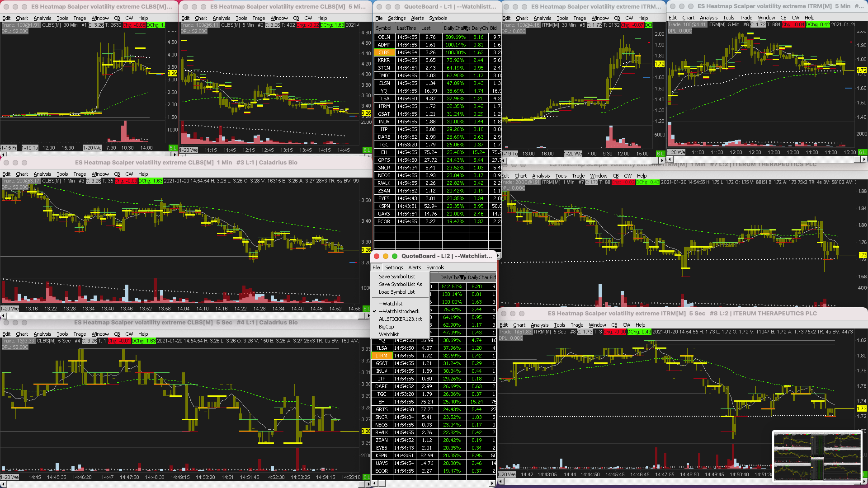Click the orange highlighted CLBS symbol cell

tap(384, 52)
